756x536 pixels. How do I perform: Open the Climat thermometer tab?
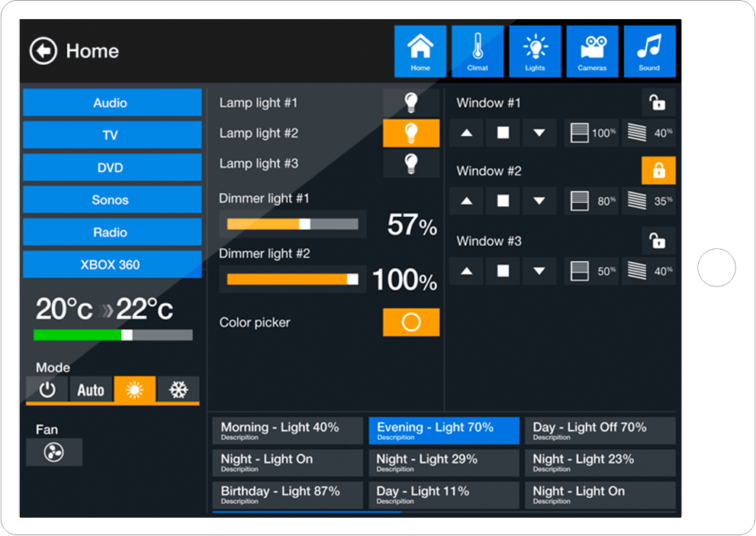[478, 51]
